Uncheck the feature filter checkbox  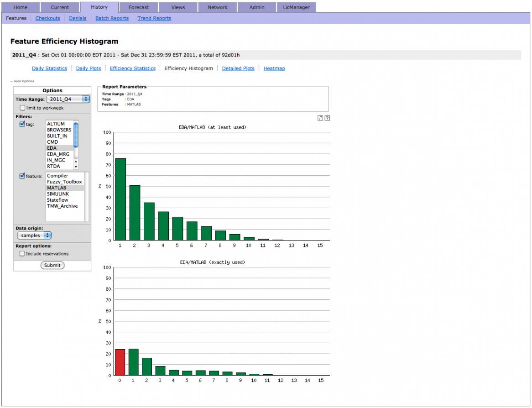click(x=22, y=176)
